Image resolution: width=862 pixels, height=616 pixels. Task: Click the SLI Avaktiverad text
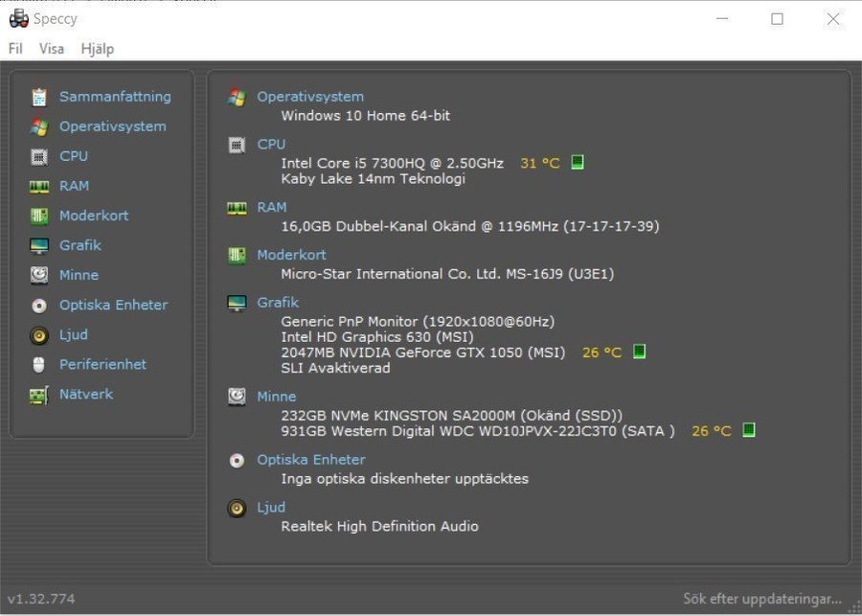click(335, 368)
